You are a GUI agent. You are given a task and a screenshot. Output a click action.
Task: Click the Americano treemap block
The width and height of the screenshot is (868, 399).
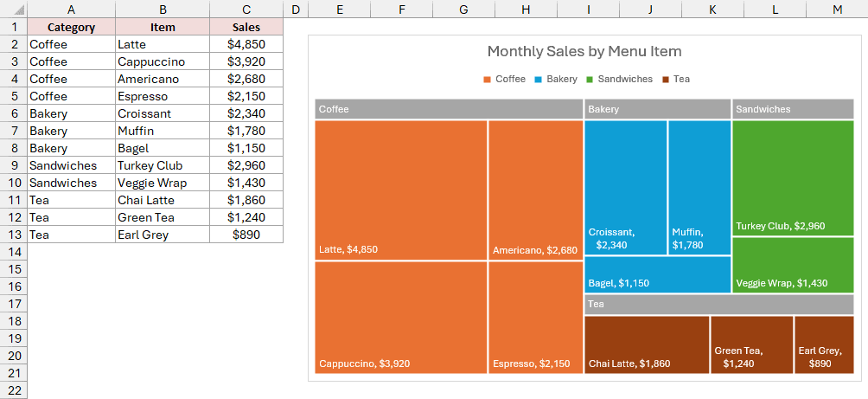tap(536, 190)
